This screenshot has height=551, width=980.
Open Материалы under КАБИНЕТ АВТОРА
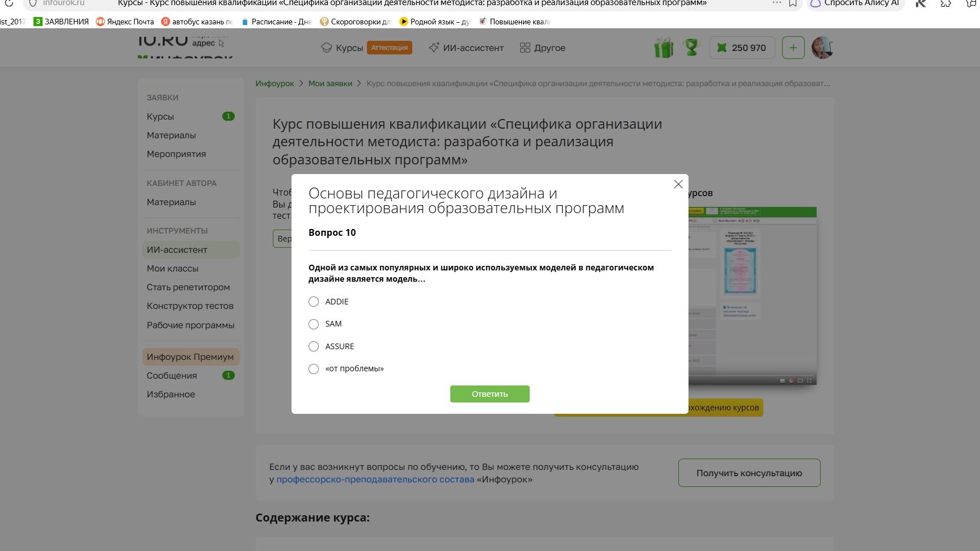(171, 202)
